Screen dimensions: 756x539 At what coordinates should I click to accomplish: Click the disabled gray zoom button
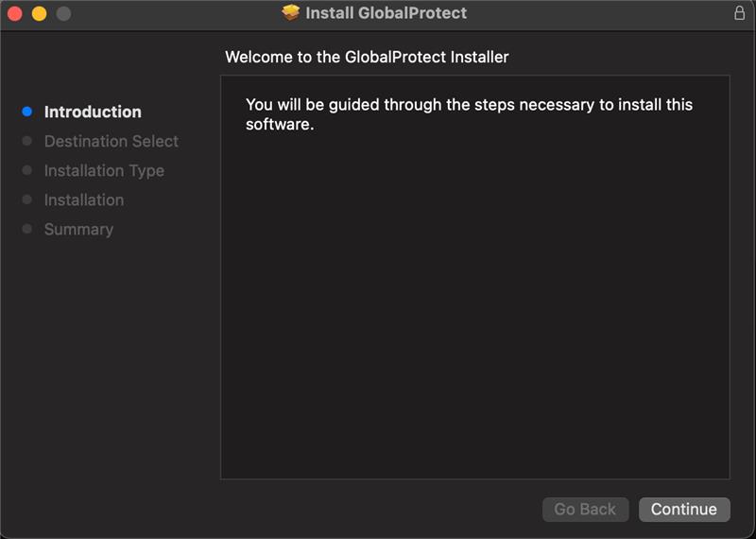[x=63, y=13]
